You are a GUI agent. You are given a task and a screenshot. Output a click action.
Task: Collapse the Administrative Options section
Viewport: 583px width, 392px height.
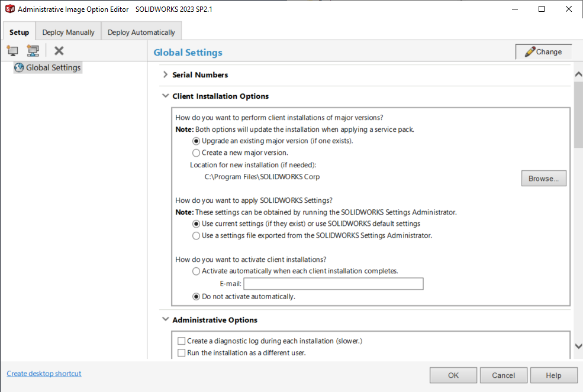(165, 320)
